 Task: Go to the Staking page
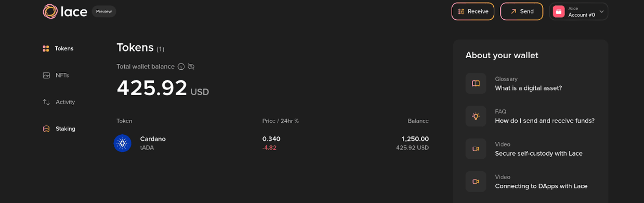(x=59, y=129)
